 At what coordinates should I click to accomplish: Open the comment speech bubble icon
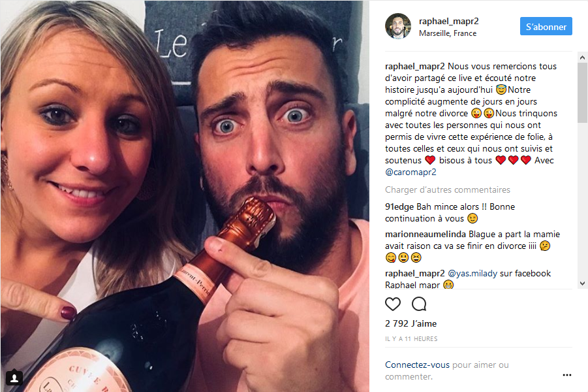(x=419, y=304)
